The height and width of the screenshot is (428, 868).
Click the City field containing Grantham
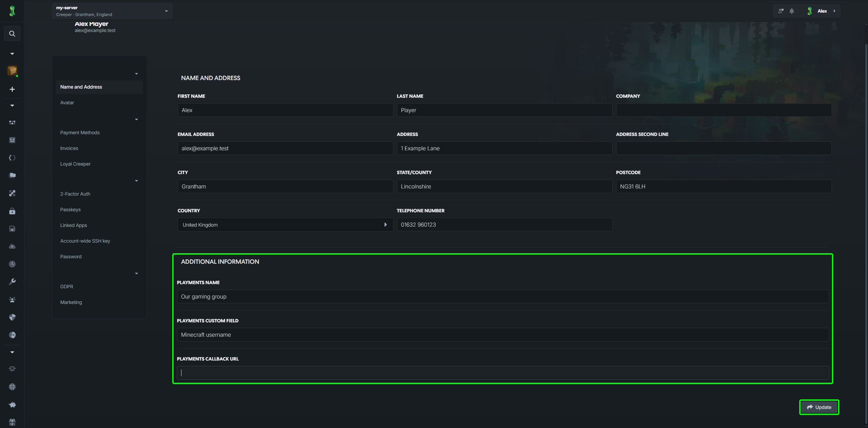click(285, 186)
